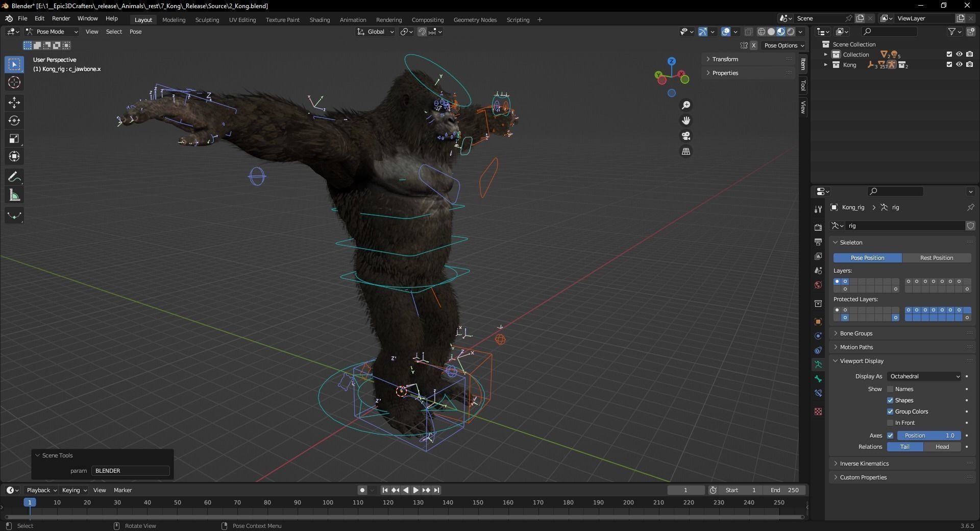Viewport: 980px width, 531px height.
Task: Open the Physics properties tab
Action: pyautogui.click(x=818, y=336)
